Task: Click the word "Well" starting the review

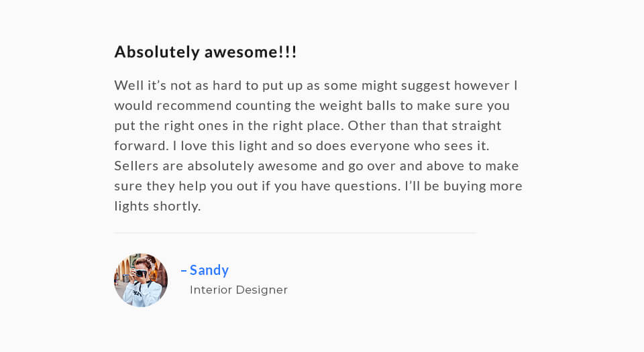Action: pos(127,86)
